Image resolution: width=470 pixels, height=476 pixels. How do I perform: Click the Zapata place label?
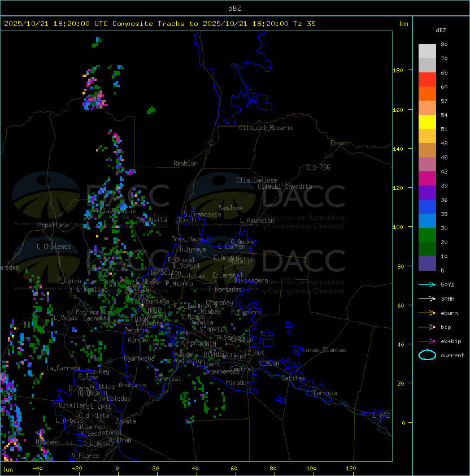point(125,421)
